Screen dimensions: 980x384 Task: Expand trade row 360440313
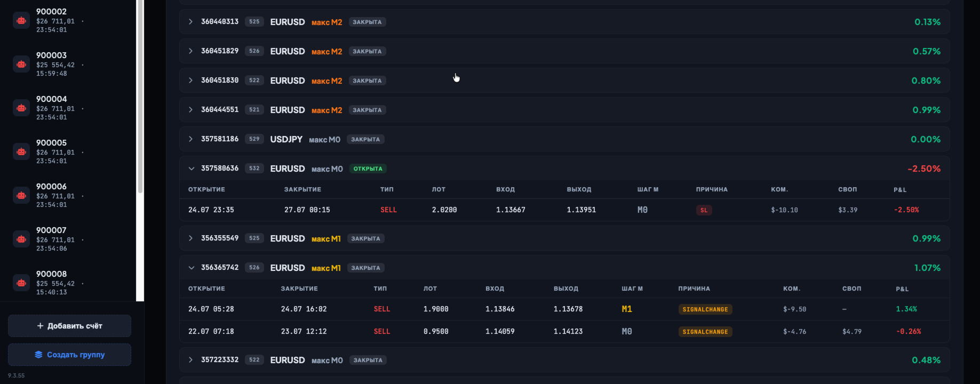click(190, 22)
